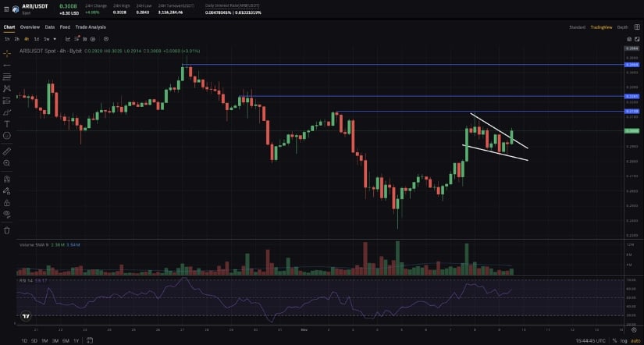Click the ARB/USDT pair name
The image size is (644, 345).
click(x=36, y=6)
